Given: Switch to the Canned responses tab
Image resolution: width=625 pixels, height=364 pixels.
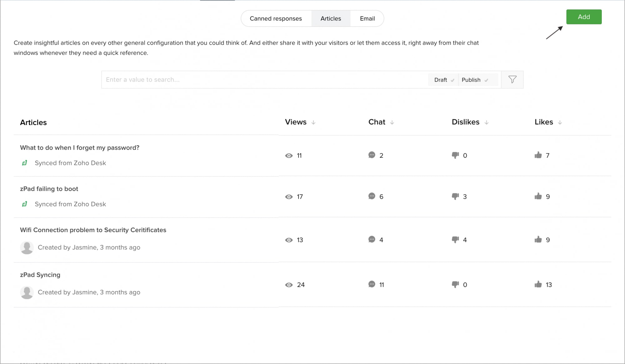Looking at the screenshot, I should coord(276,19).
